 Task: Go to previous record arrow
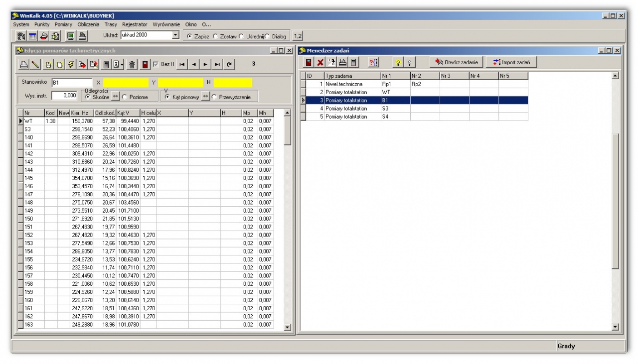point(194,64)
